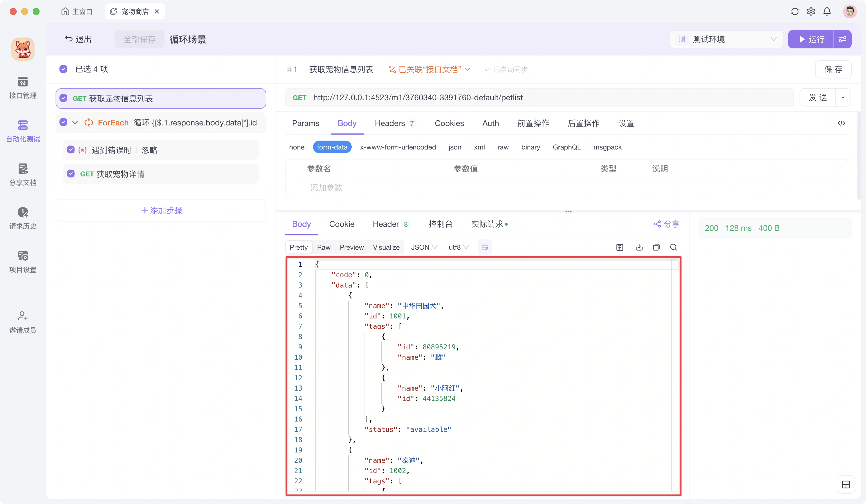Switch to the Auth tab
The width and height of the screenshot is (866, 504).
coord(490,123)
